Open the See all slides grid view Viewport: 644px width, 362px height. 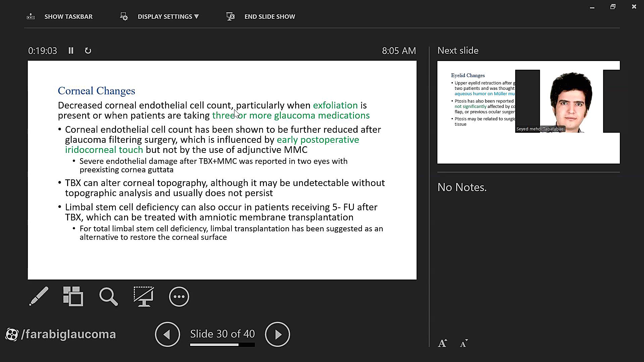coord(73,296)
